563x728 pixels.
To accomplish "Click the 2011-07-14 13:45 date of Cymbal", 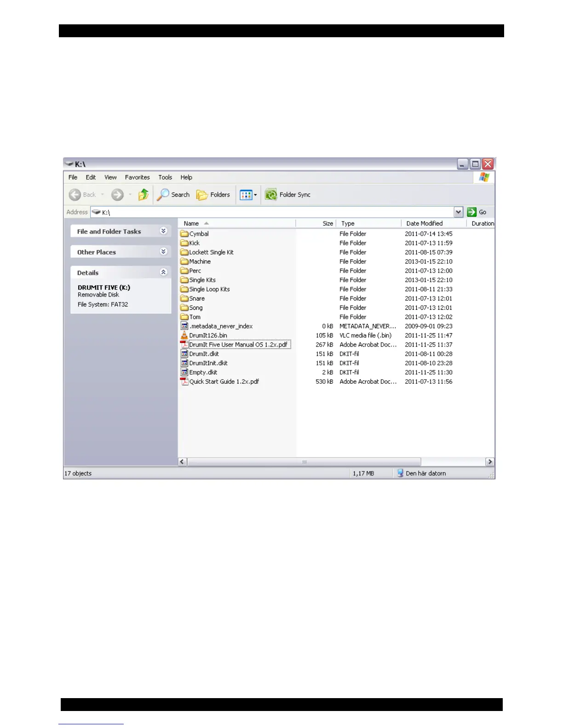I will pos(429,234).
